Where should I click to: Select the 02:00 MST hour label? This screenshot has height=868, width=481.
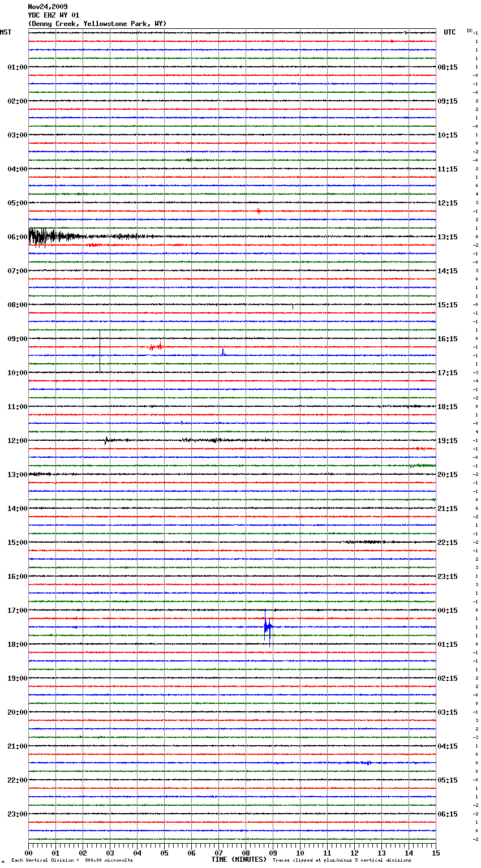pyautogui.click(x=18, y=101)
